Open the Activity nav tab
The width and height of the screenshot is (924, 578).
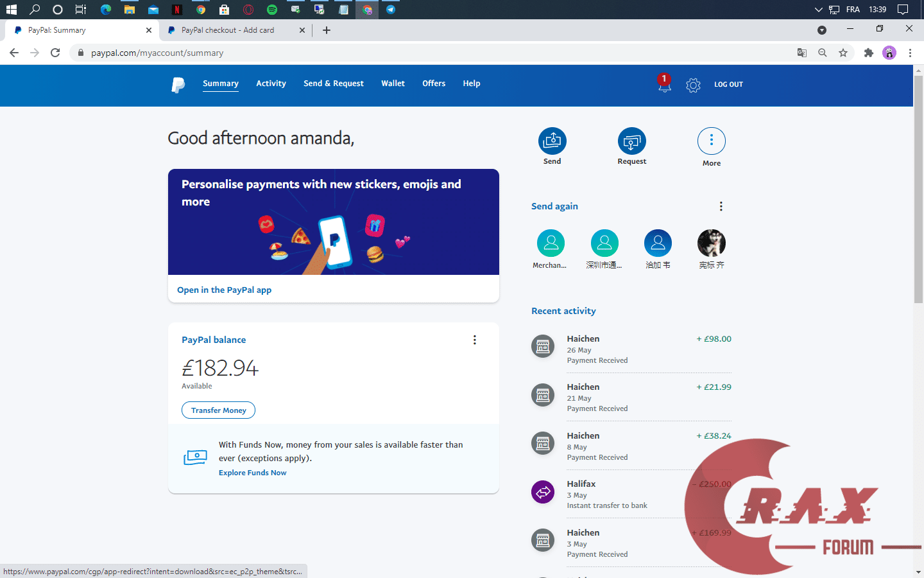click(x=271, y=83)
